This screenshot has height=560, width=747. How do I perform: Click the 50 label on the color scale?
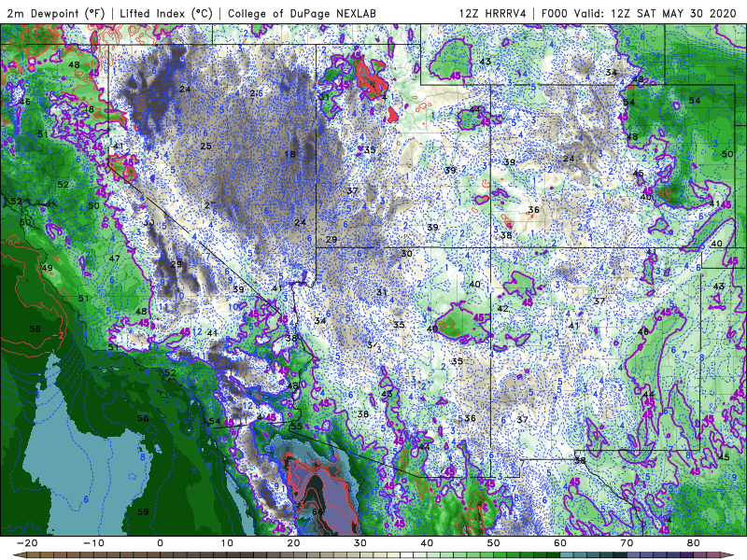[x=494, y=543]
